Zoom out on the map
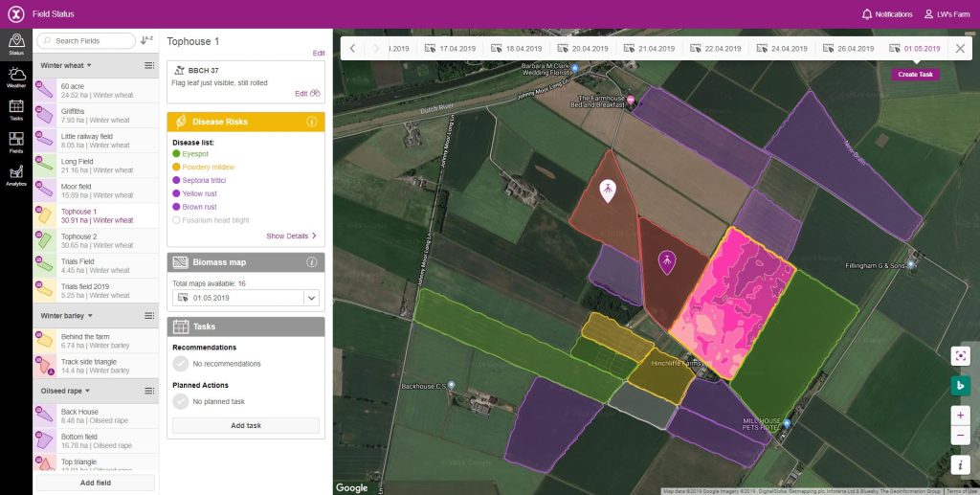 (961, 435)
